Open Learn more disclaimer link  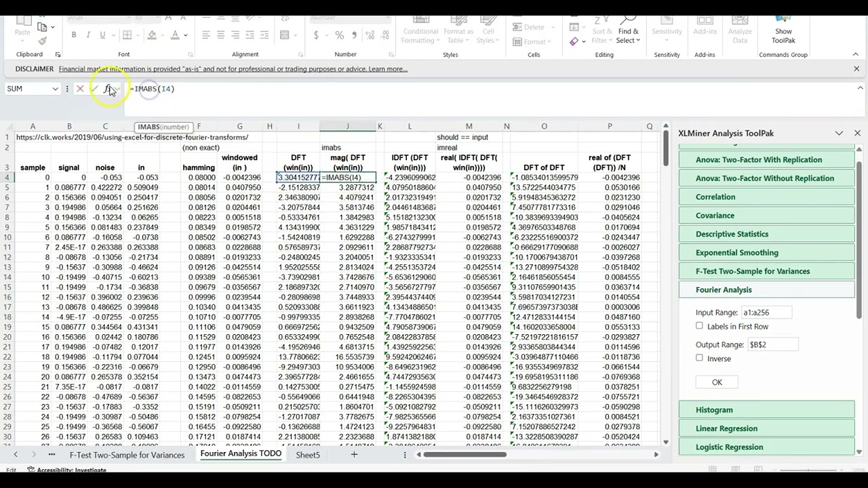coord(388,69)
